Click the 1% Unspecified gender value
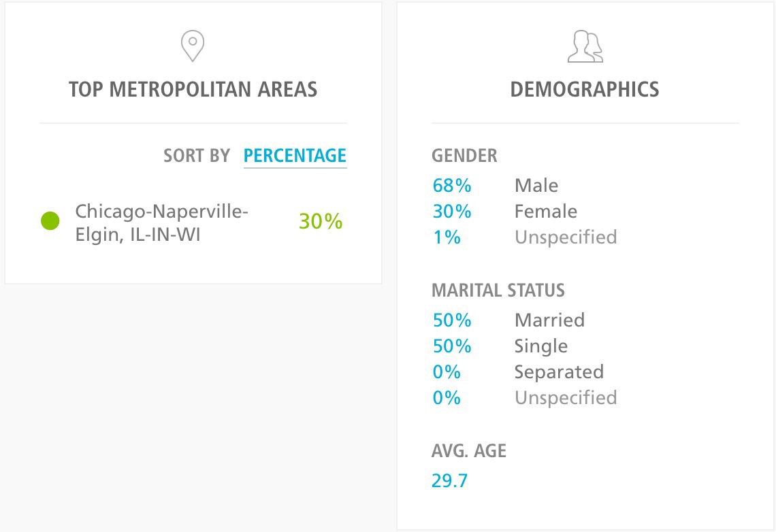 coord(447,237)
